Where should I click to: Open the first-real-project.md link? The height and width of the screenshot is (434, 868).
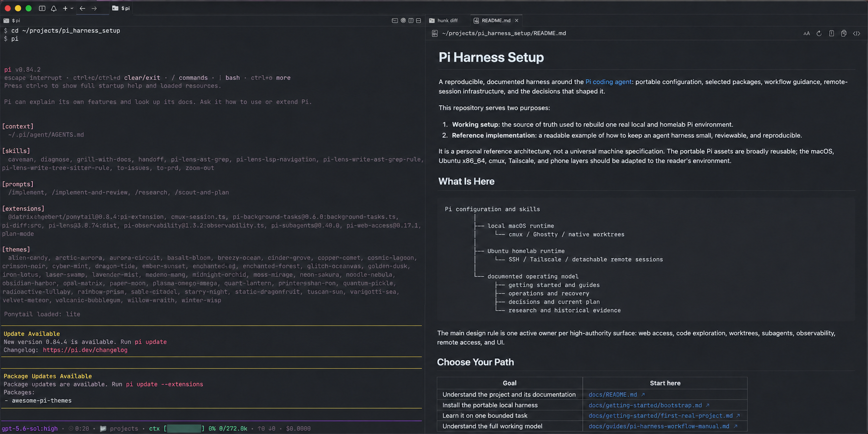click(661, 416)
